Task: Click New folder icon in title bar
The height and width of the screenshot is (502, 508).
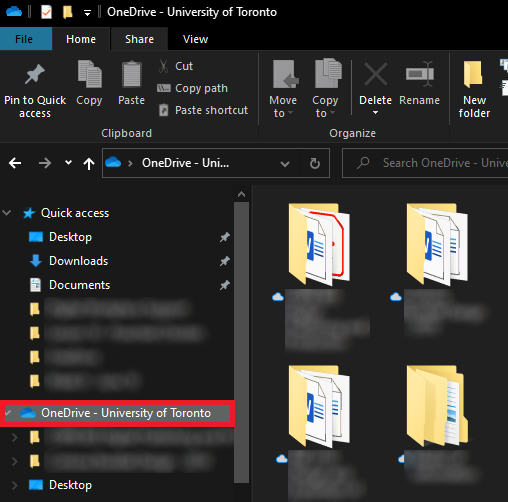Action: [x=68, y=12]
